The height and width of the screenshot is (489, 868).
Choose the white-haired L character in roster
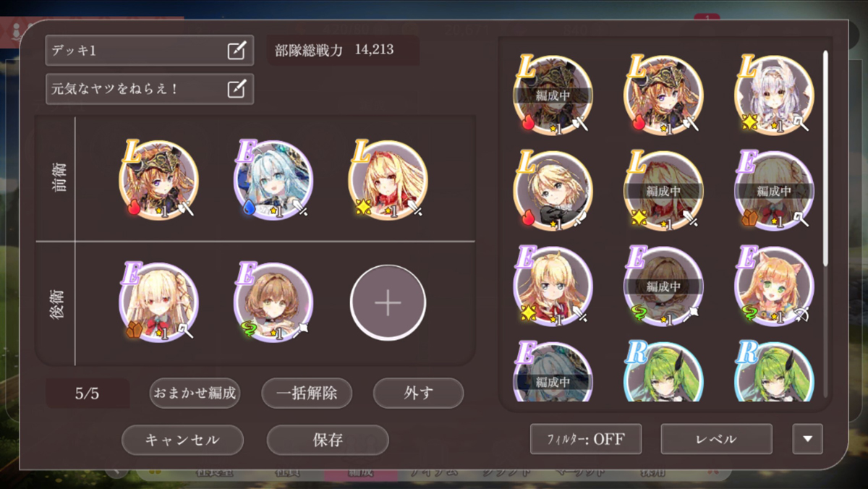click(x=774, y=94)
